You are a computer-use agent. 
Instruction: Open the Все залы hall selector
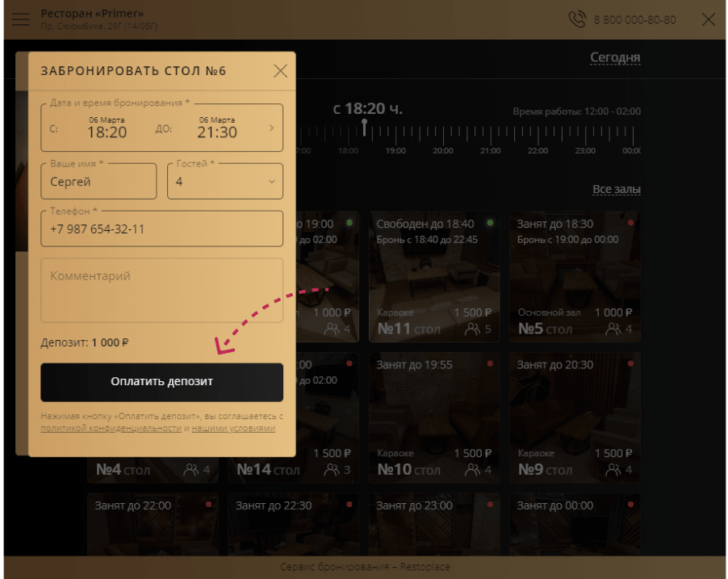617,189
